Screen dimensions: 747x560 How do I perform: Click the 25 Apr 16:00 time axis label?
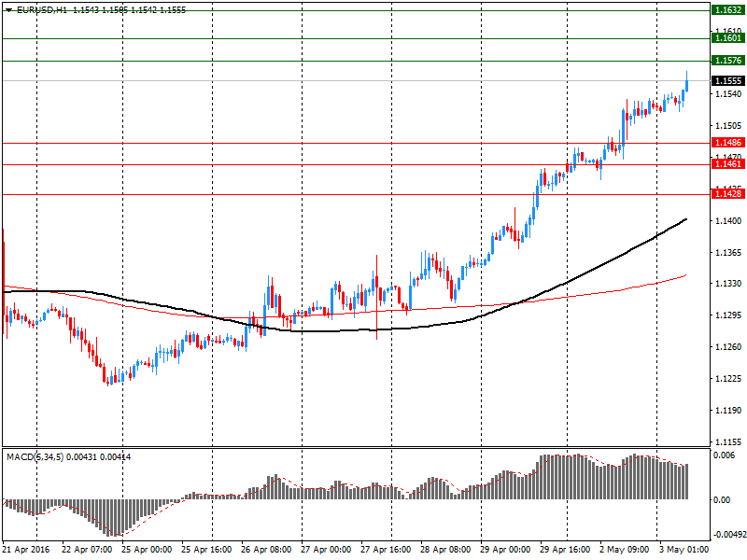click(206, 550)
